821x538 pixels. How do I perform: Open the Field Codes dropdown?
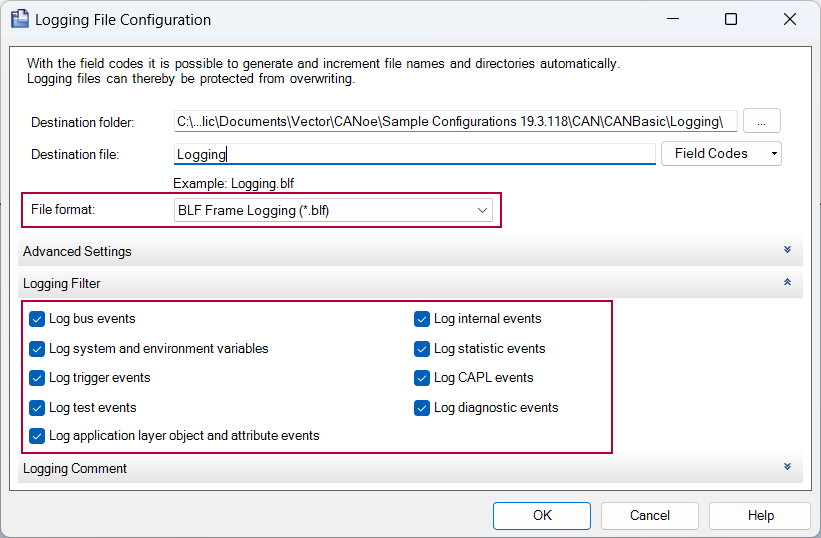721,154
